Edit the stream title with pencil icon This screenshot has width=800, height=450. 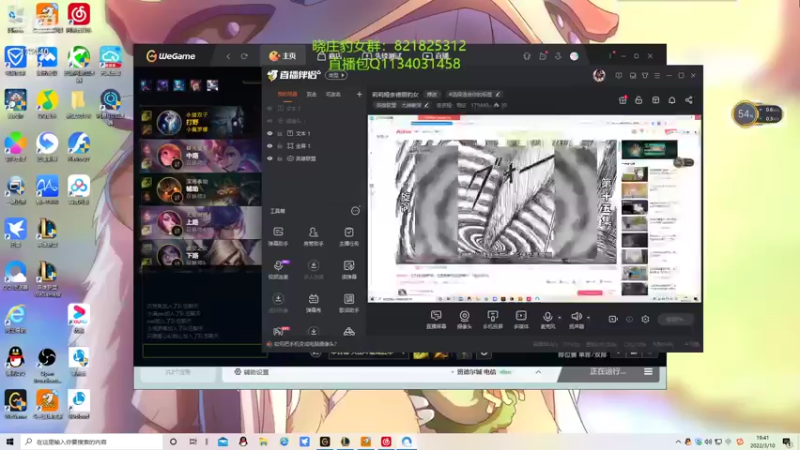pyautogui.click(x=498, y=94)
